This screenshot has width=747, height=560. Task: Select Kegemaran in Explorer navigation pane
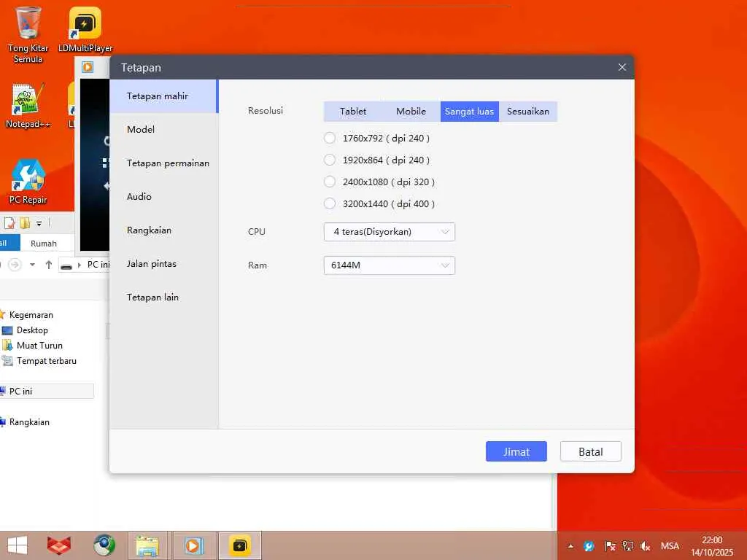pyautogui.click(x=31, y=315)
